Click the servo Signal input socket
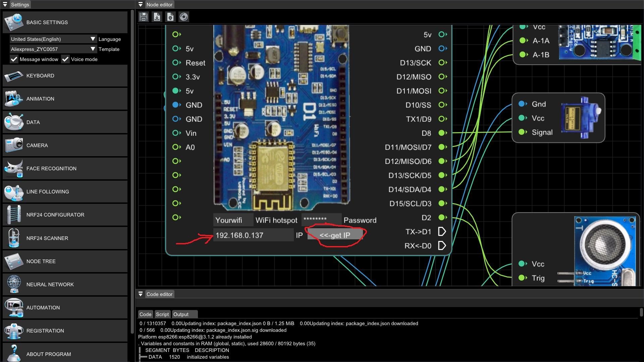 pyautogui.click(x=523, y=132)
